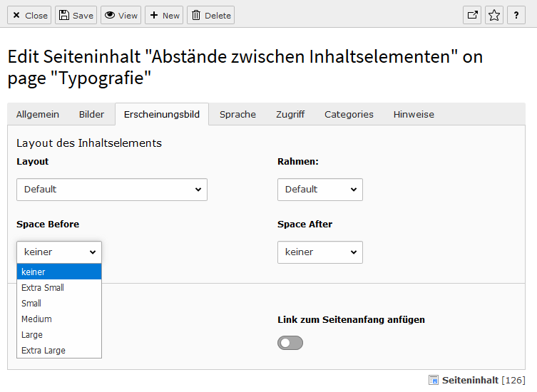Viewport: 537px width, 392px height.
Task: Open the Categories tab
Action: (x=349, y=114)
